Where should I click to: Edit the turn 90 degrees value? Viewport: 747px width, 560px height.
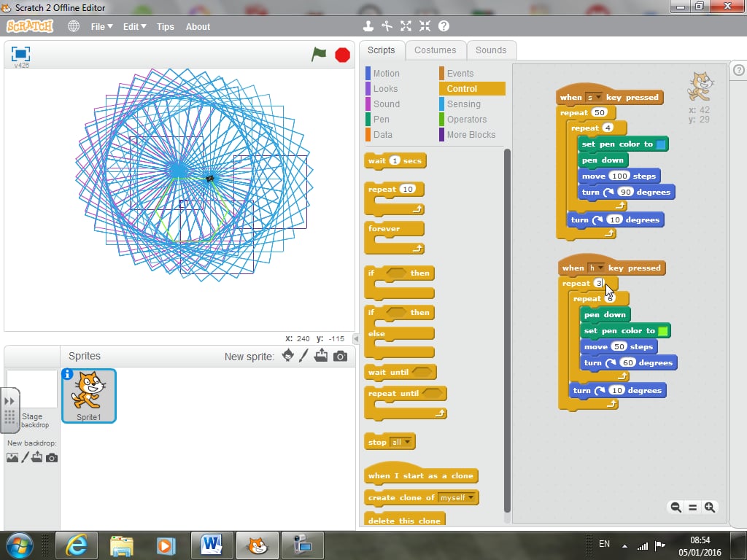click(x=625, y=192)
